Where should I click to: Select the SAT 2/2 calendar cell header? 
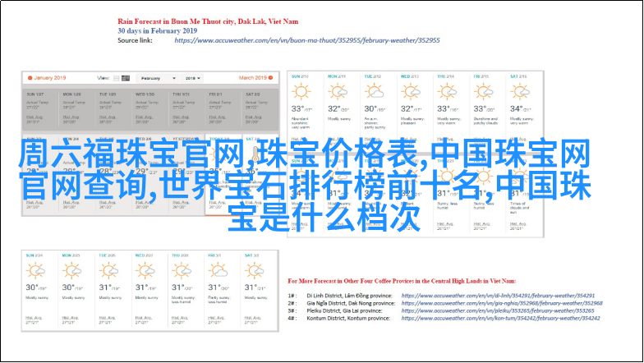[x=253, y=94]
